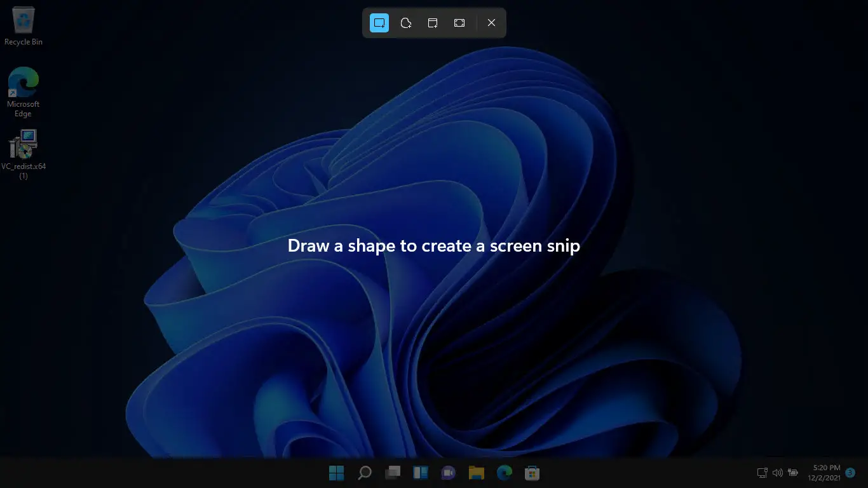868x488 pixels.
Task: Close the snipping toolbar
Action: click(x=491, y=23)
